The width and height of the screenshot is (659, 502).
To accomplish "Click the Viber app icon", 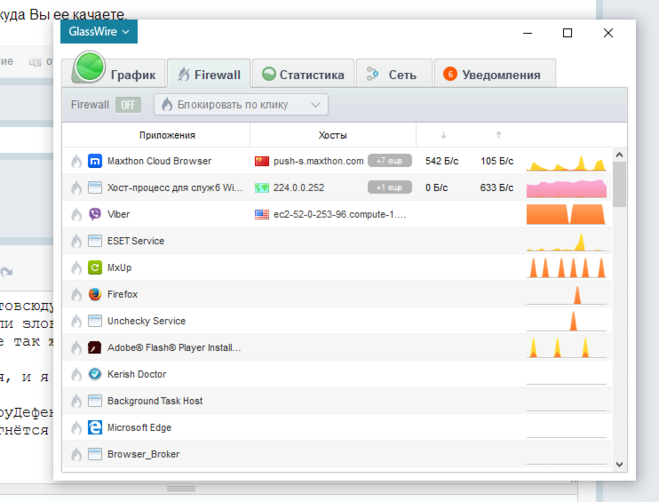I will (x=95, y=214).
